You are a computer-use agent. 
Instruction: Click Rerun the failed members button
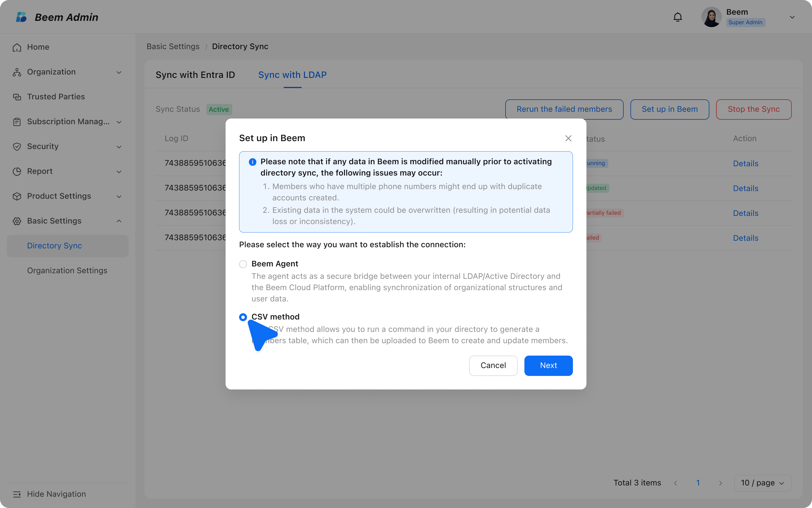[564, 110]
